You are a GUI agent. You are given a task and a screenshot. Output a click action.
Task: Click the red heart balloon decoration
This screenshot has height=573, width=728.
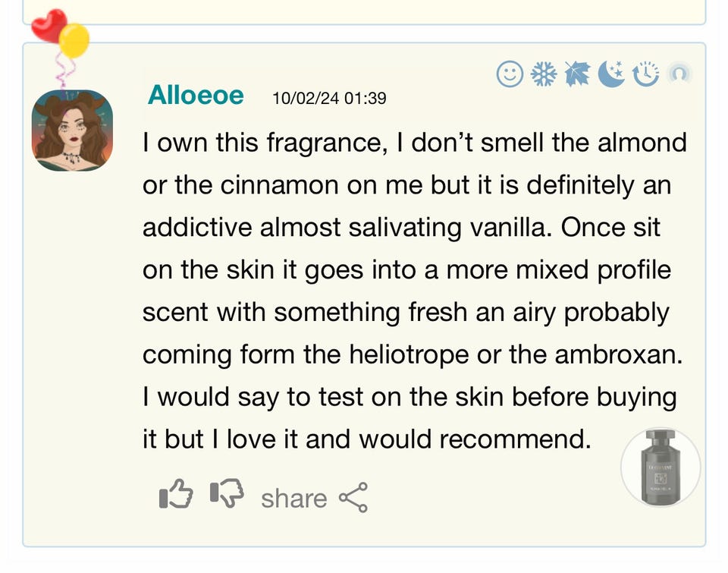[x=48, y=25]
